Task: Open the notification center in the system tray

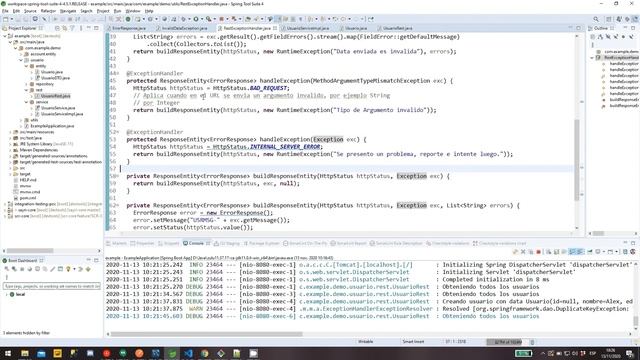Action: (x=630, y=353)
